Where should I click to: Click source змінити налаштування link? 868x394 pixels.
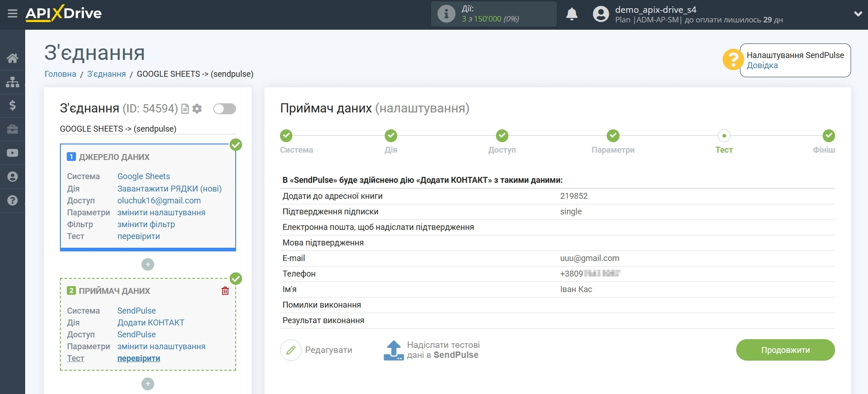(x=161, y=213)
